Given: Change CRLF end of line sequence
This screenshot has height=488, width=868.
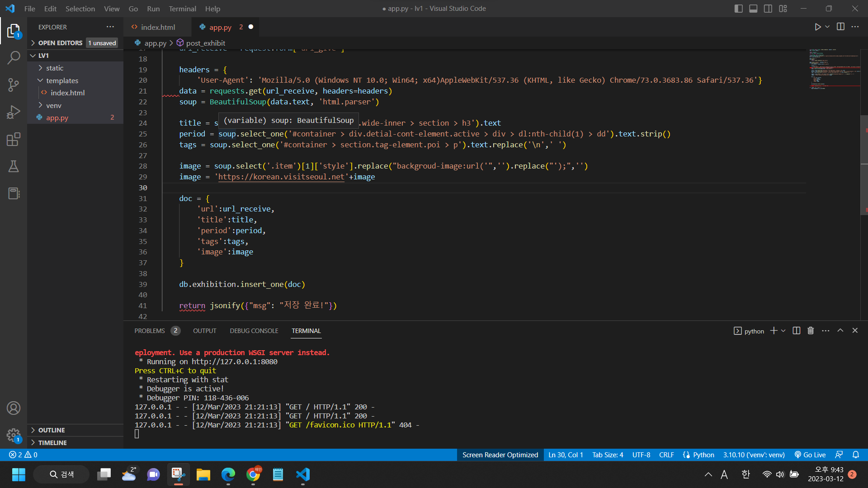Looking at the screenshot, I should (x=666, y=455).
